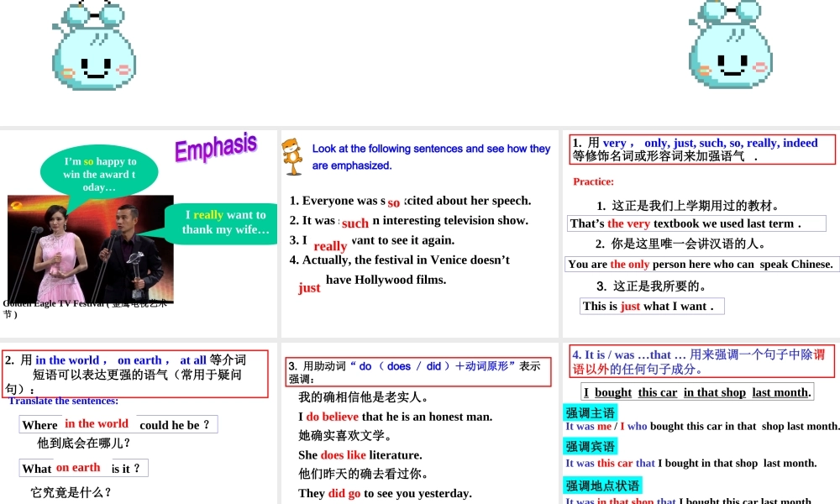
Task: Select "它究竟是什么?" line
Action: (x=71, y=492)
